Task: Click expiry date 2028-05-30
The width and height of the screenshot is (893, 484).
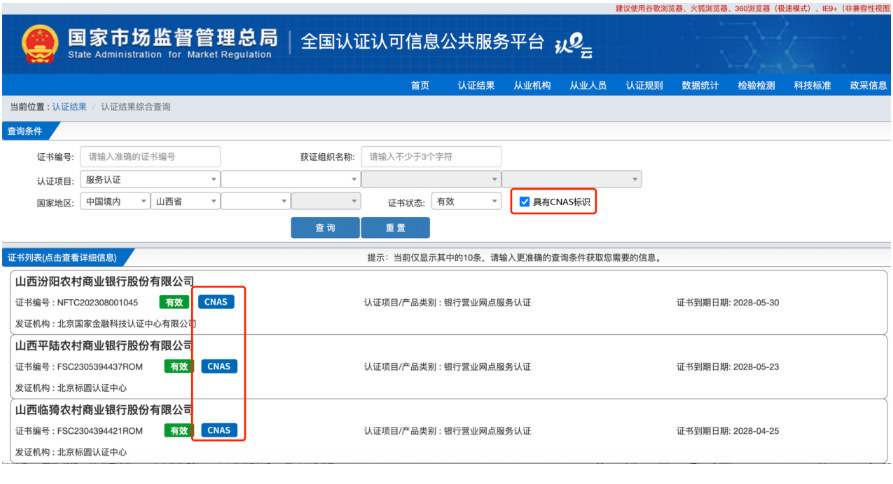Action: (x=756, y=302)
